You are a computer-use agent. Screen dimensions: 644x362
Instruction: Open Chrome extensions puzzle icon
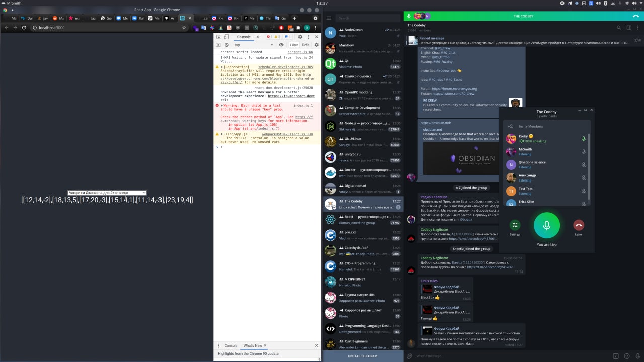pos(298,28)
